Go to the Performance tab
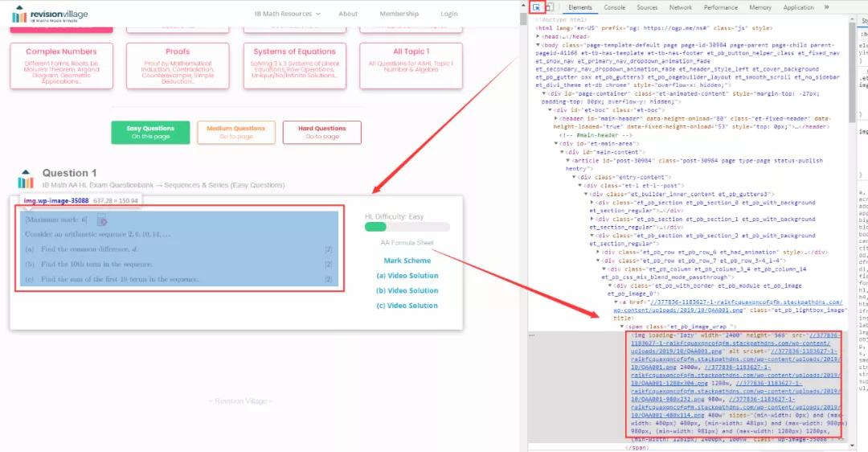This screenshot has height=452, width=868. point(720,7)
